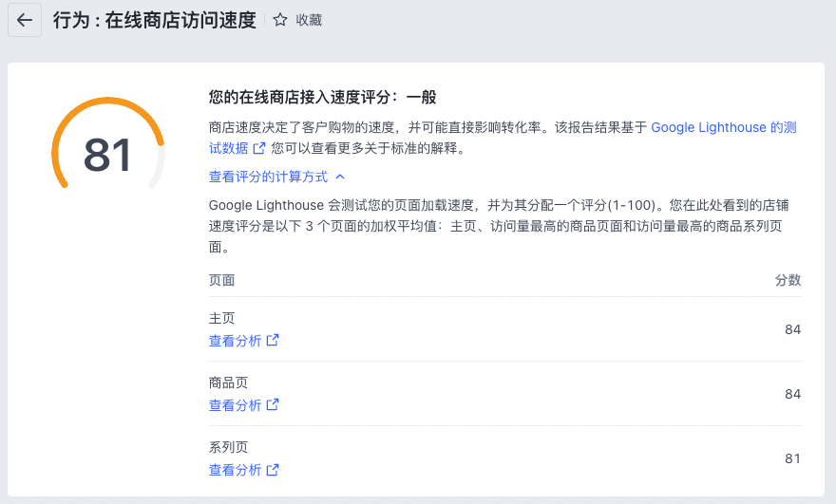Click the favorite star icon
The height and width of the screenshot is (504, 836).
click(x=280, y=20)
